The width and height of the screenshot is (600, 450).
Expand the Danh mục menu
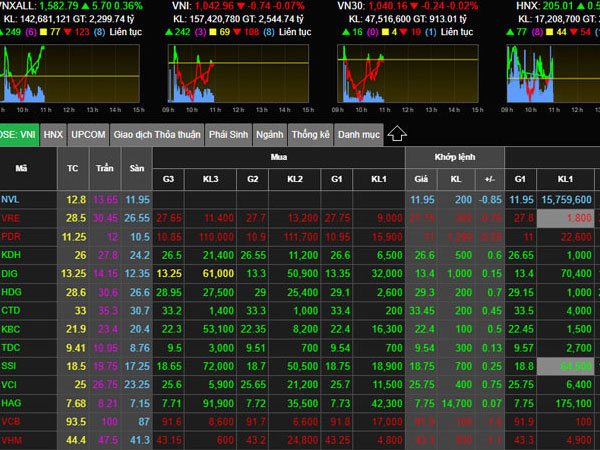[358, 134]
